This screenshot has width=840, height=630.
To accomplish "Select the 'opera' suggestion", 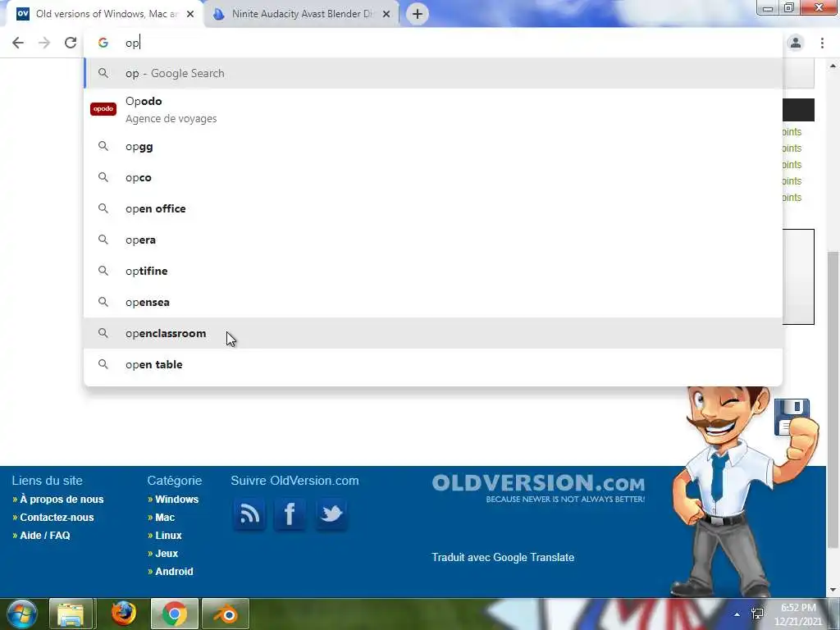I will (x=433, y=240).
